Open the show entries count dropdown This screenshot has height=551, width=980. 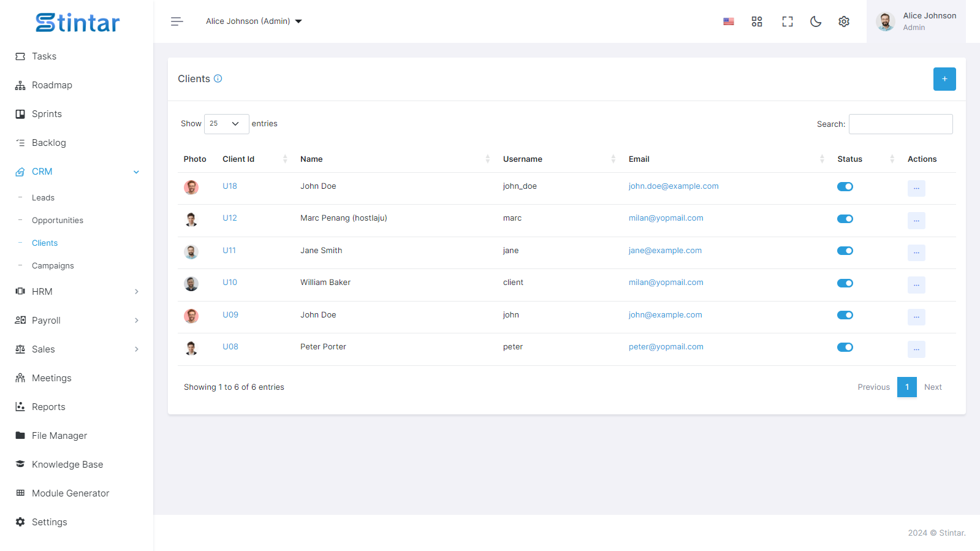(226, 124)
